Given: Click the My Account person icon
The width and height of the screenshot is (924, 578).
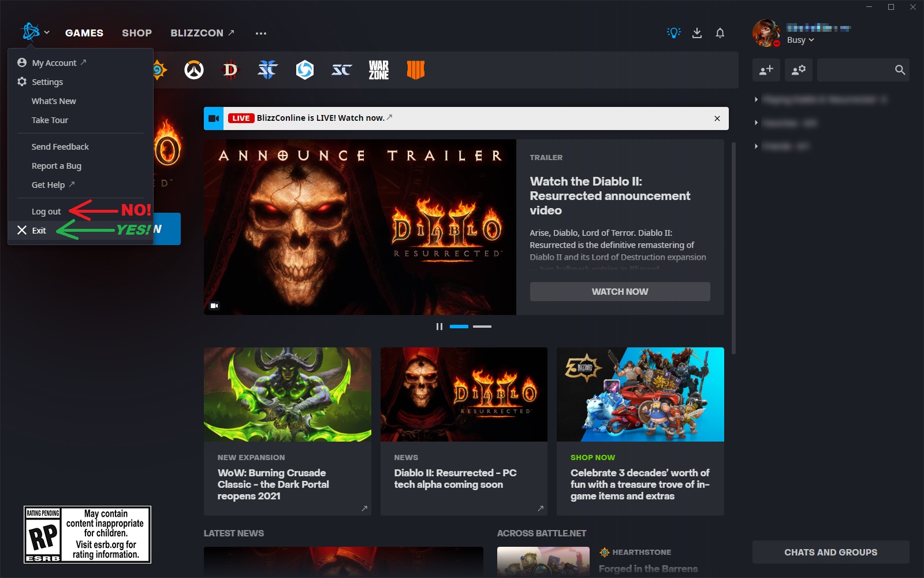Looking at the screenshot, I should point(22,62).
